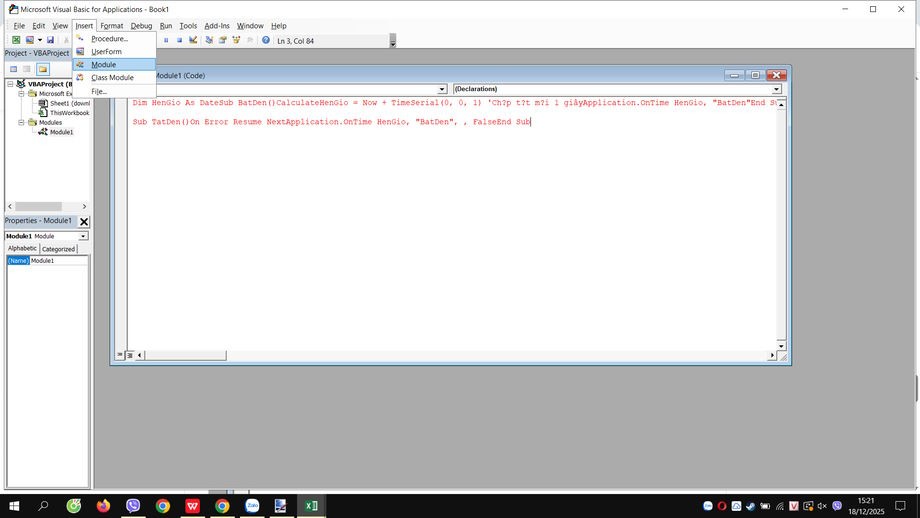Click code window vertical scrollbar down arrow
The image size is (920, 518).
(x=781, y=346)
